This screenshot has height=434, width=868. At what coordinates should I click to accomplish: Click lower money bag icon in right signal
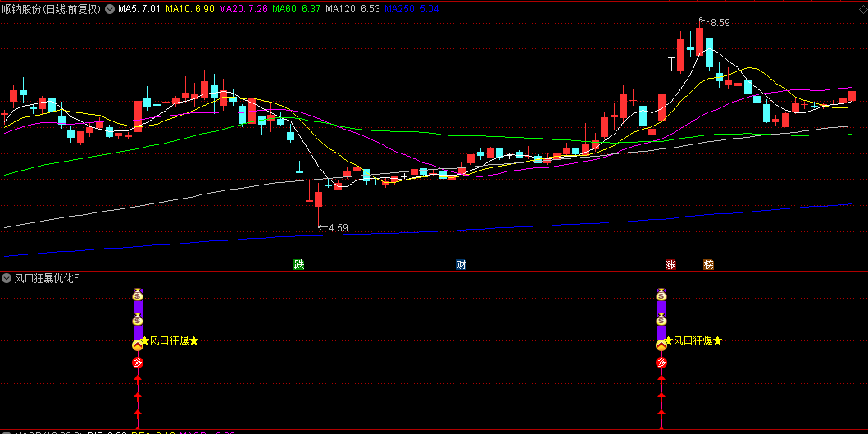point(661,320)
